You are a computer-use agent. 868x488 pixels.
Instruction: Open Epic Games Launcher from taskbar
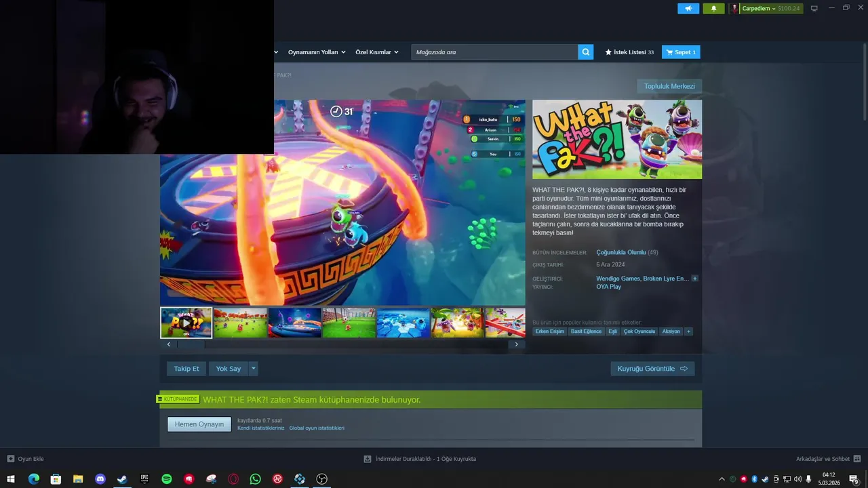coord(144,479)
